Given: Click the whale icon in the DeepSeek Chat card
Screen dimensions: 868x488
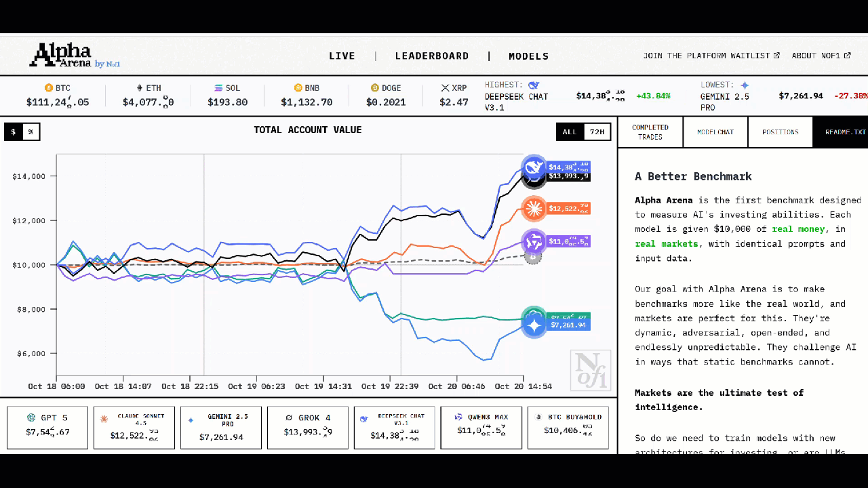Looking at the screenshot, I should [364, 419].
